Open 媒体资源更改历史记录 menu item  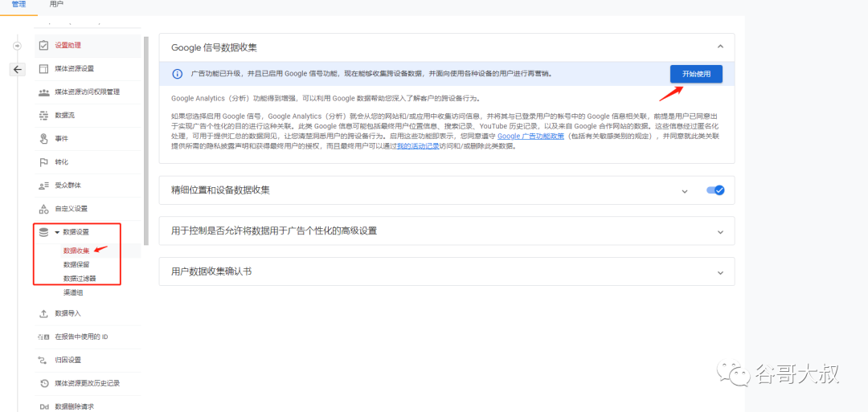(88, 383)
